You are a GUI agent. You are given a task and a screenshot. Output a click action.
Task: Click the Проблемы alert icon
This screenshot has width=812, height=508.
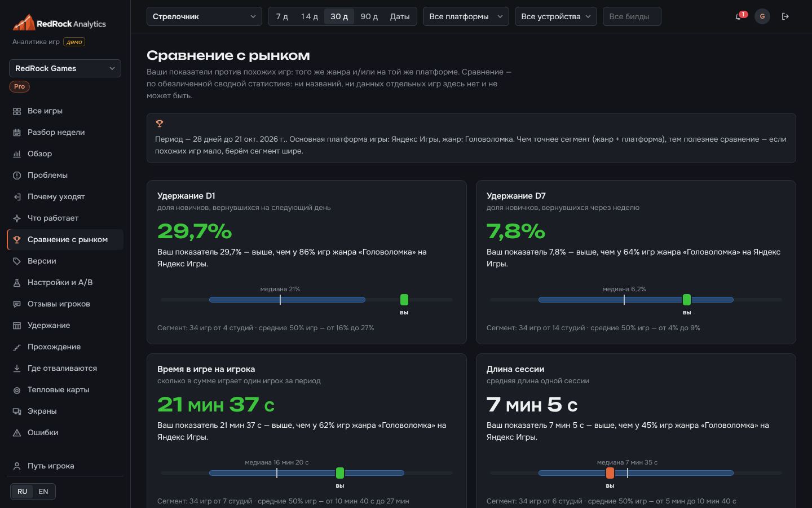click(17, 176)
